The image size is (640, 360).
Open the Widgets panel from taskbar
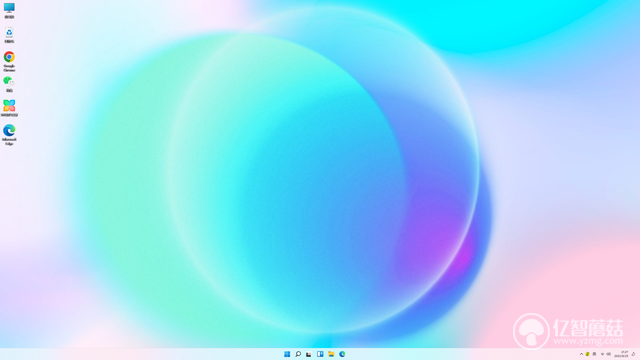point(320,354)
